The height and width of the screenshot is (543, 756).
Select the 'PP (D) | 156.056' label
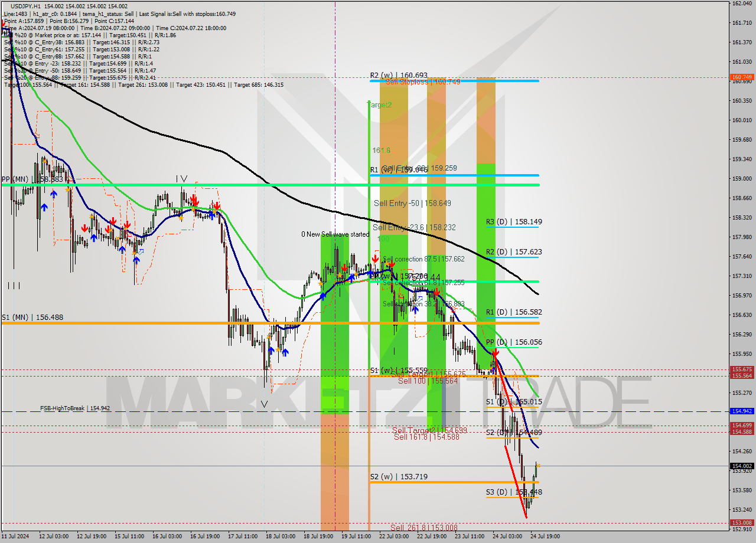[x=514, y=342]
